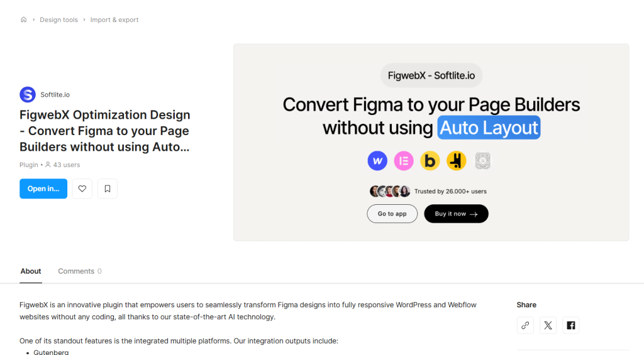
Task: Save the plugin with the bookmark icon
Action: click(x=107, y=188)
